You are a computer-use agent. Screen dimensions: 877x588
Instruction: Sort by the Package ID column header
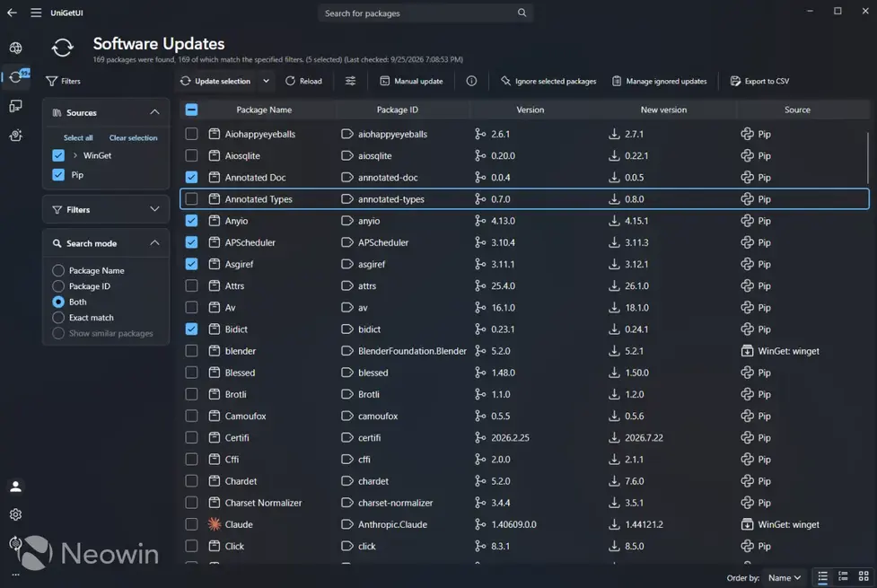click(397, 110)
